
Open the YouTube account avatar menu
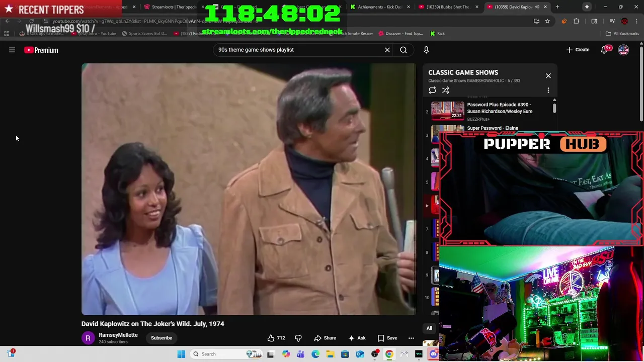tap(623, 50)
